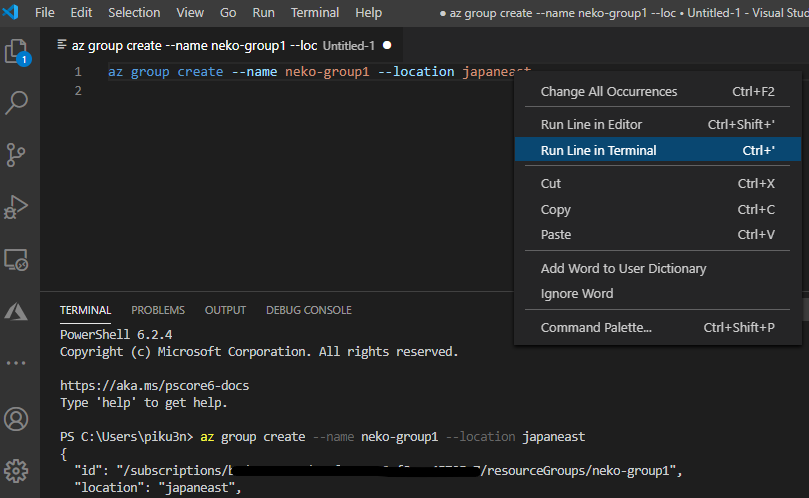Choose Run Line in Terminal
Viewport: 809px width, 498px height.
point(658,150)
